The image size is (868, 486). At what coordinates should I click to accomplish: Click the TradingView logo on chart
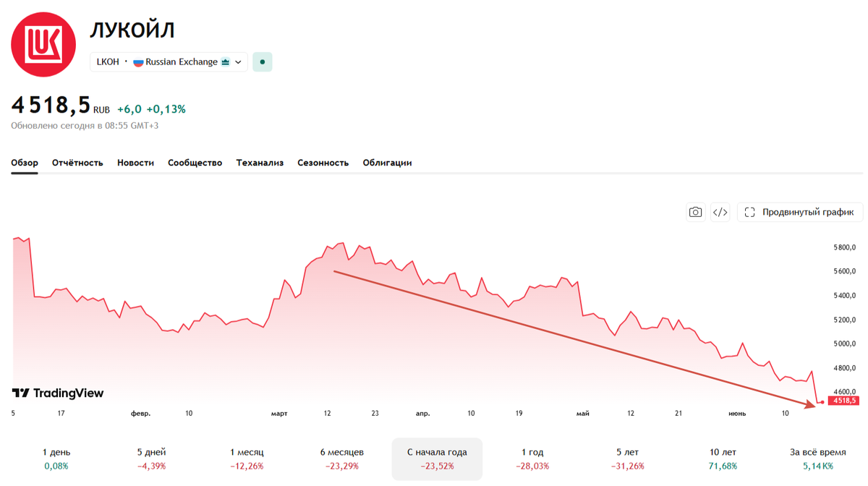(58, 393)
